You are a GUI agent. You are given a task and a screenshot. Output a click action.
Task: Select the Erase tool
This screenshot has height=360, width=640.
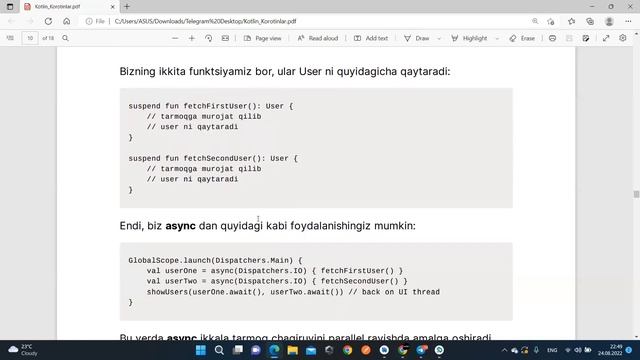(522, 38)
